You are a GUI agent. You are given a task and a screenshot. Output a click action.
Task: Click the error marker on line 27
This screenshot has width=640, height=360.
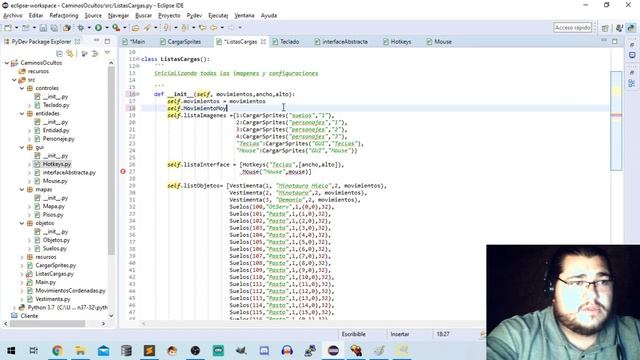tap(123, 172)
